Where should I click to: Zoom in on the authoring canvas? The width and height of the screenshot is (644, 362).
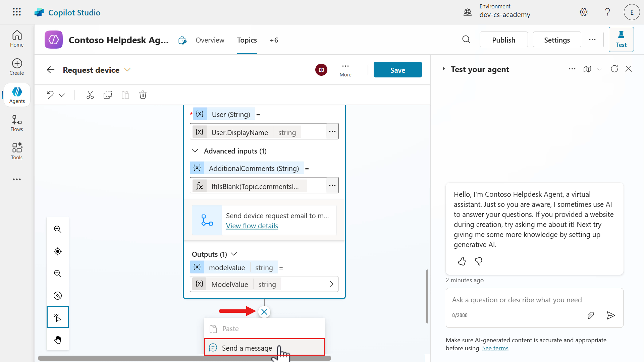pyautogui.click(x=57, y=229)
